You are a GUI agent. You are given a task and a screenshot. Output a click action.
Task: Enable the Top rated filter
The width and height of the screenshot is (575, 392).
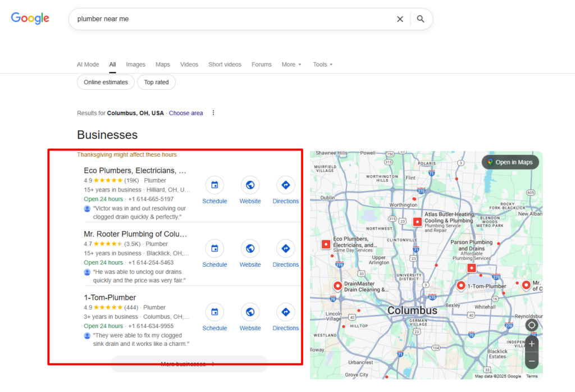click(x=156, y=82)
